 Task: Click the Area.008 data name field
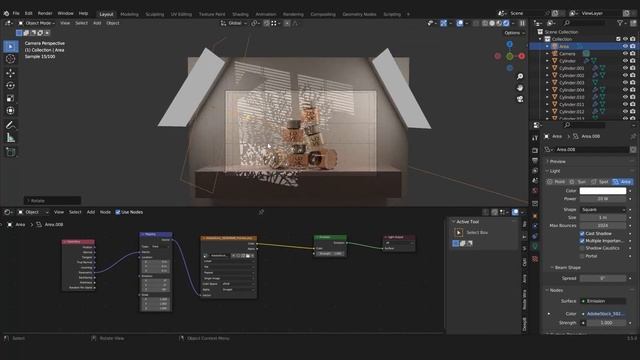point(591,150)
